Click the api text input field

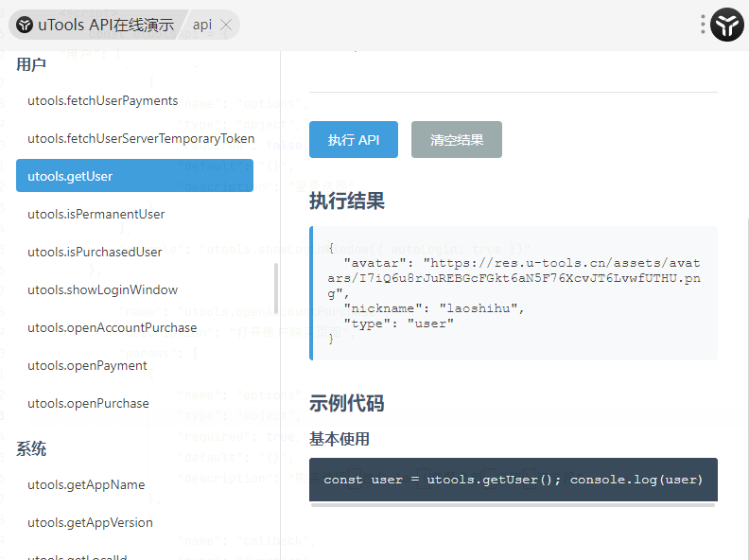pyautogui.click(x=201, y=26)
